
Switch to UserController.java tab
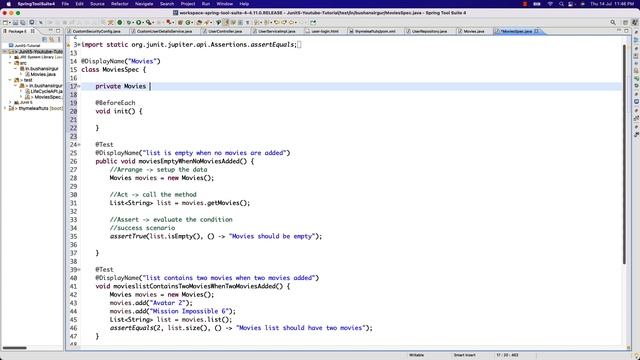(225, 31)
